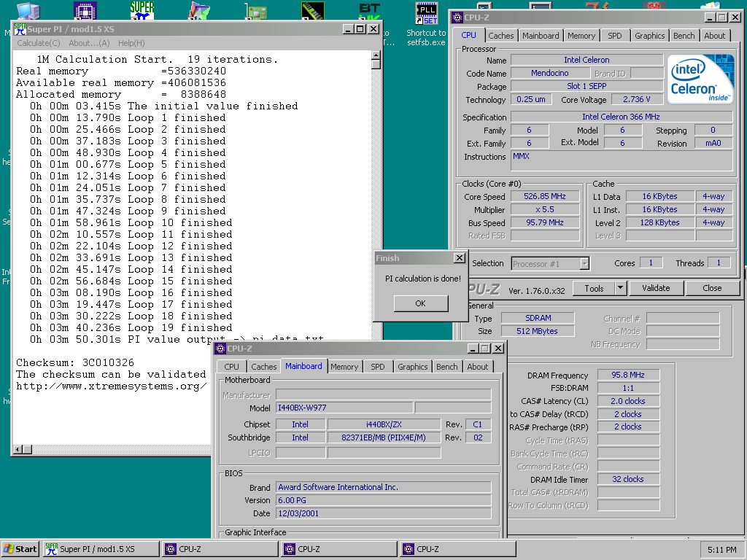Click the Level 2 cache value 128 KBytes
The width and height of the screenshot is (747, 560).
[x=659, y=222]
